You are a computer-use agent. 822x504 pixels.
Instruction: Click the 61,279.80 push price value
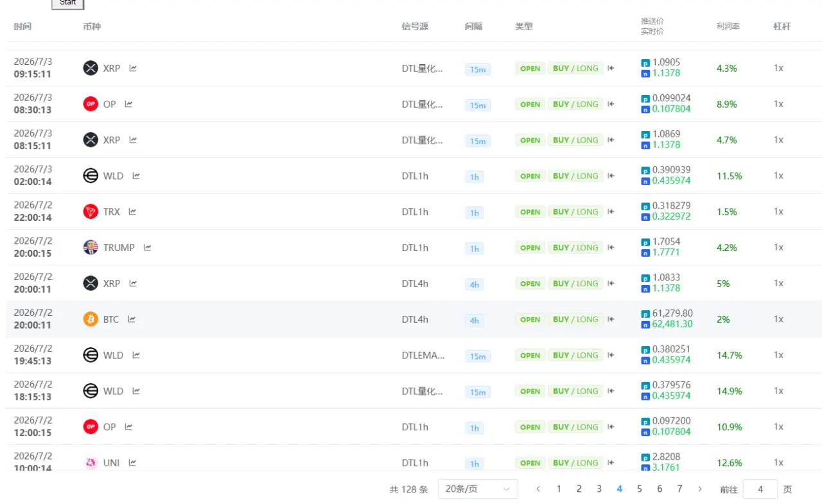(672, 314)
